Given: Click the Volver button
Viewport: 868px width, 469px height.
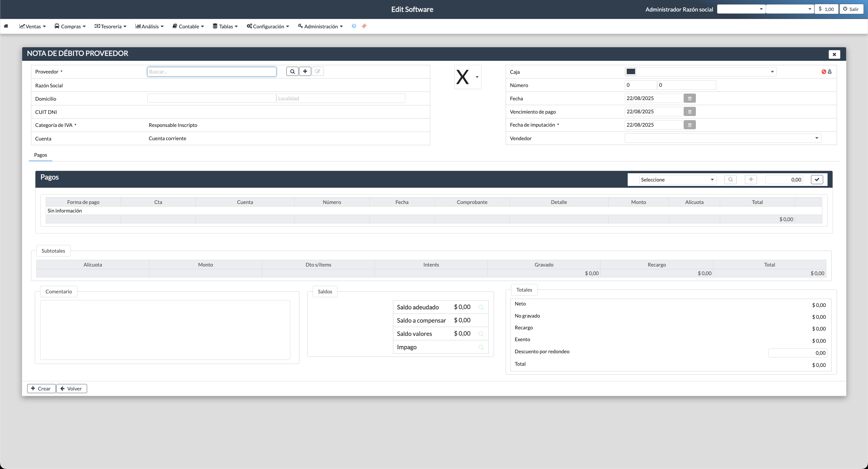Looking at the screenshot, I should pos(71,388).
